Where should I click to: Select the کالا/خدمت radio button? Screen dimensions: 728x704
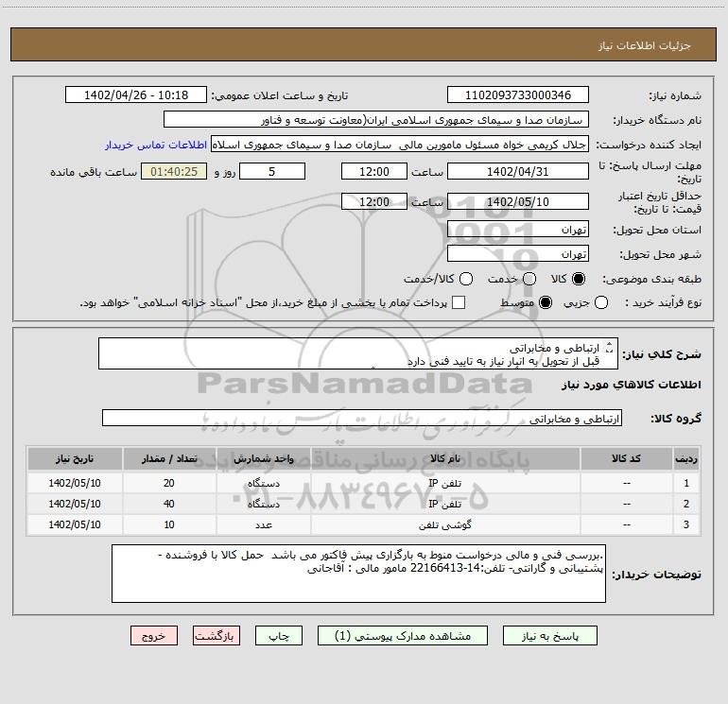[466, 279]
